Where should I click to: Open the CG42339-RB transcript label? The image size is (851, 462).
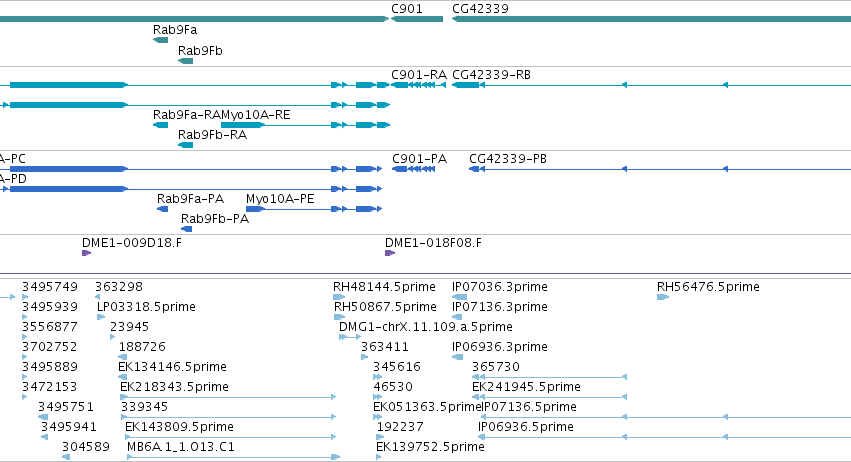[x=491, y=75]
